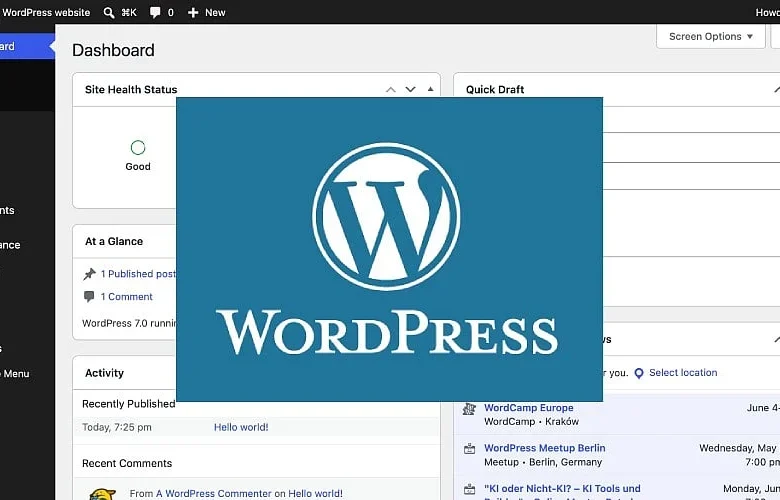
Task: Click the commenter avatar in Recent Comments
Action: [x=102, y=494]
